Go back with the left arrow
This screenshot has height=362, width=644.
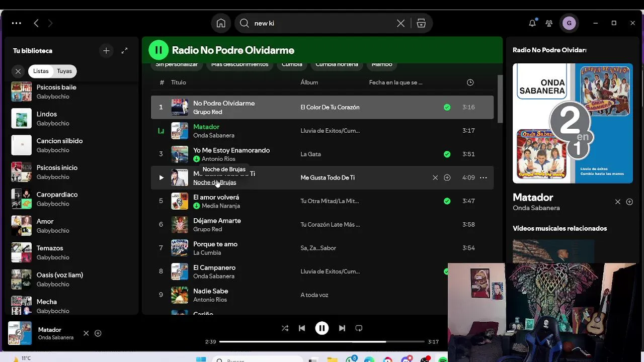point(36,23)
